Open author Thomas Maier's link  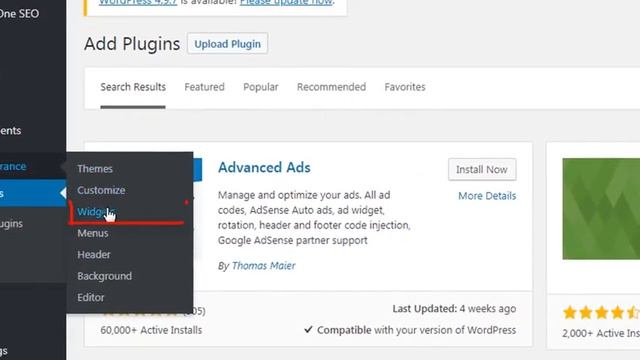[264, 266]
